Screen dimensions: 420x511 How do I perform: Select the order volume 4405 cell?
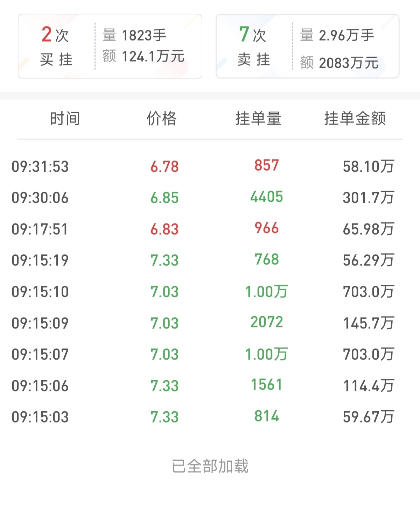(x=267, y=197)
